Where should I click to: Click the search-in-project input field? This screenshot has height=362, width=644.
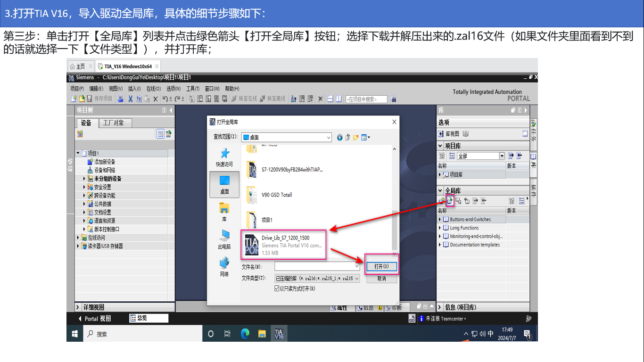366,99
